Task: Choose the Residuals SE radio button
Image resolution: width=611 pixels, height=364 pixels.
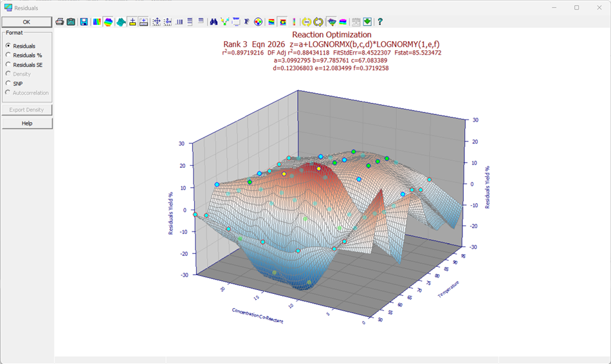Action: (8, 64)
